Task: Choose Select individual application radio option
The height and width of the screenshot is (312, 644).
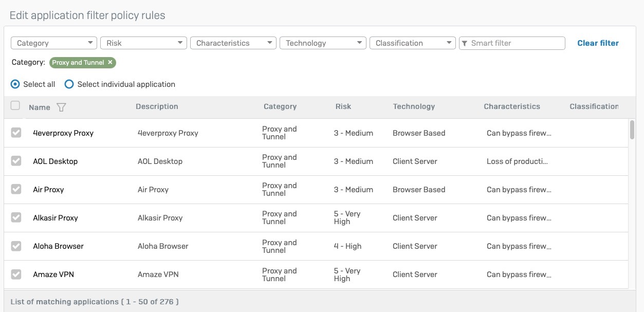Action: (69, 84)
